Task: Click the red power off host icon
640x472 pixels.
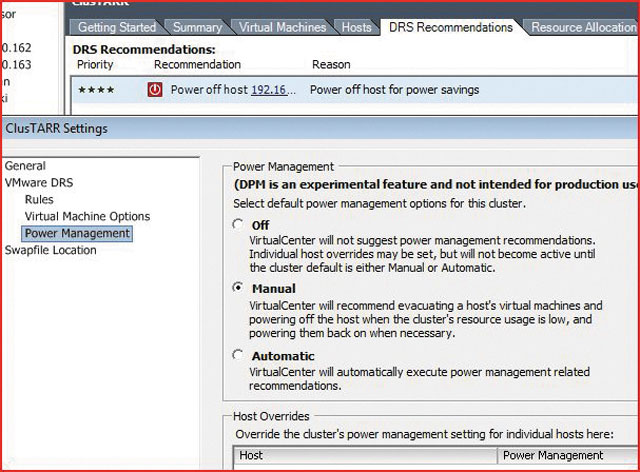Action: pos(155,90)
